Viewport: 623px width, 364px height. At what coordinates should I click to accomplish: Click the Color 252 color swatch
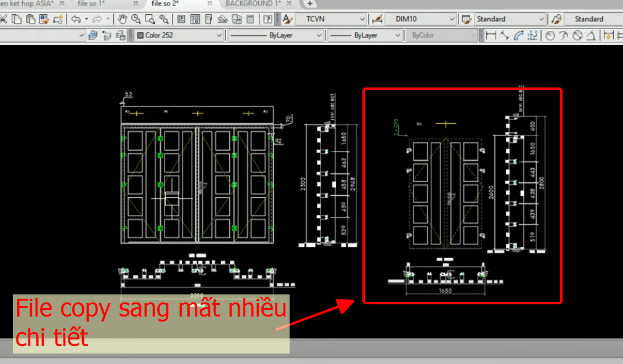[x=141, y=35]
